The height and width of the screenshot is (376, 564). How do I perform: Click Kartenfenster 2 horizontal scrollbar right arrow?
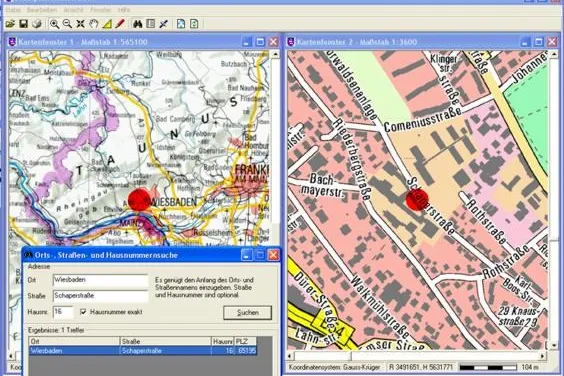click(543, 356)
